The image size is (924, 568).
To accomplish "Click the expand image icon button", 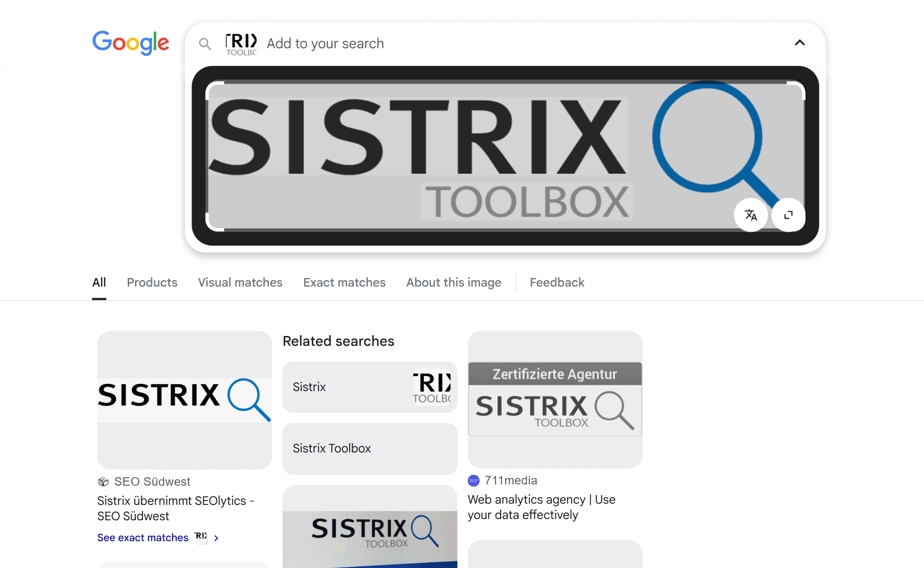I will (788, 215).
